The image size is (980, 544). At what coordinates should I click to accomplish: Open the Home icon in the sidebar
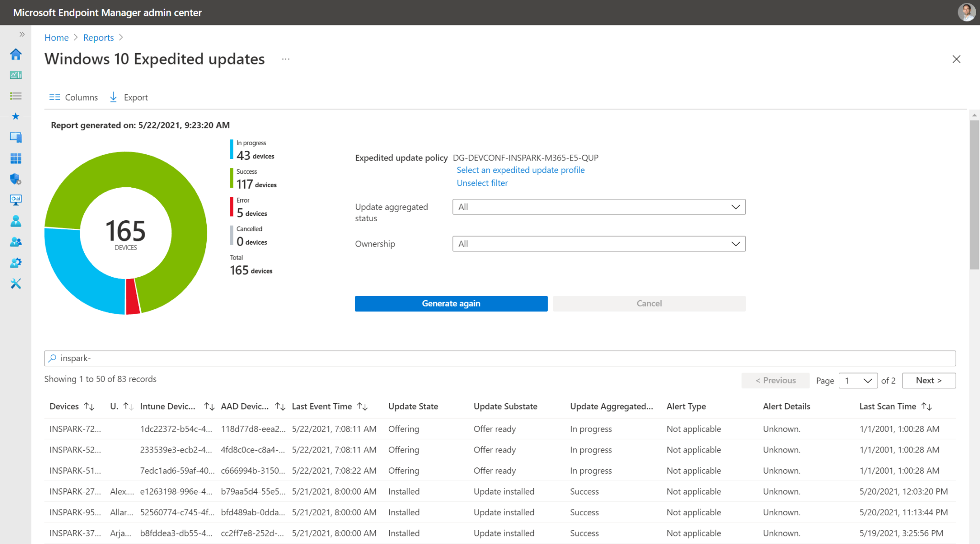coord(16,54)
